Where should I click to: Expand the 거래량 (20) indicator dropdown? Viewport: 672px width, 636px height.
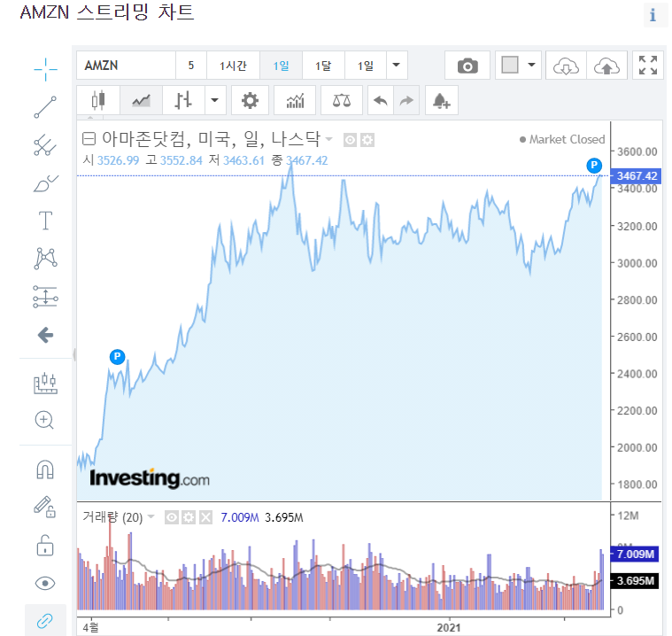[151, 516]
